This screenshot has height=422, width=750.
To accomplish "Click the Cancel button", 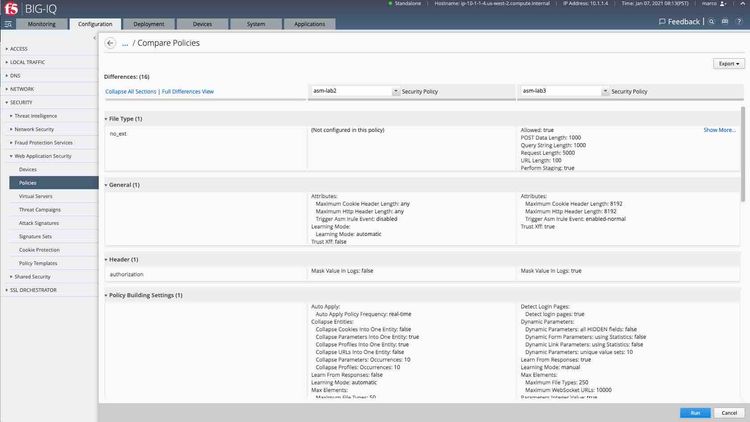I will [729, 413].
